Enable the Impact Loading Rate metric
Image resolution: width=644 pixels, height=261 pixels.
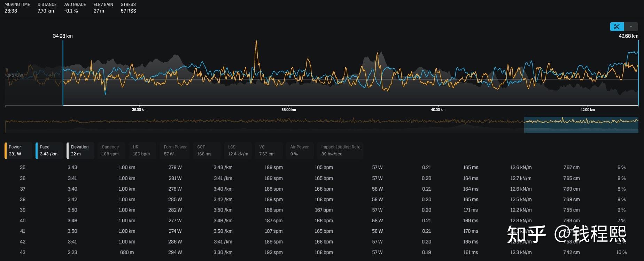pos(341,151)
